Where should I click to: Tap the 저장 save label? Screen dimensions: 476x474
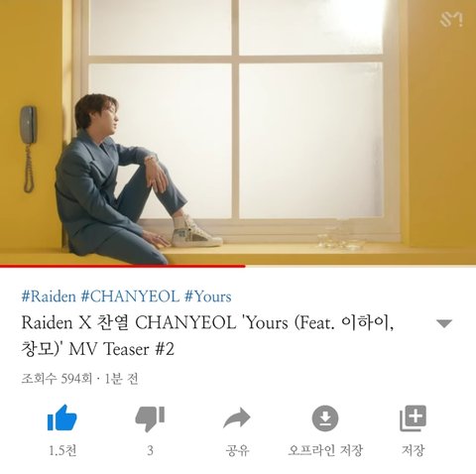pyautogui.click(x=413, y=450)
